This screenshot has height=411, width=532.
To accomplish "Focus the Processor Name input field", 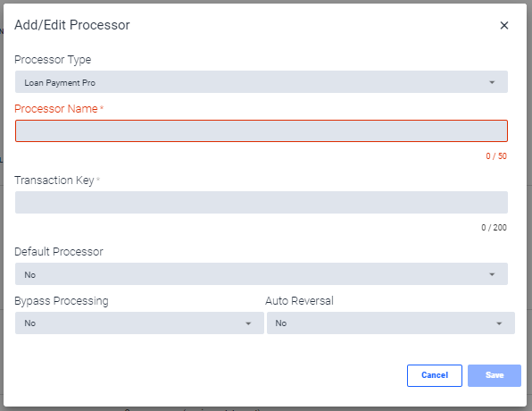I will click(x=262, y=130).
